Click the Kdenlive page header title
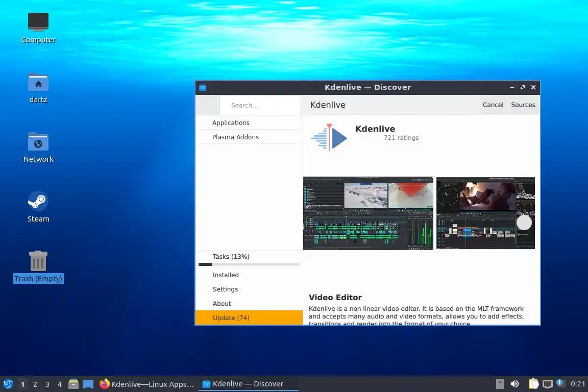The width and height of the screenshot is (588, 392). [x=328, y=105]
